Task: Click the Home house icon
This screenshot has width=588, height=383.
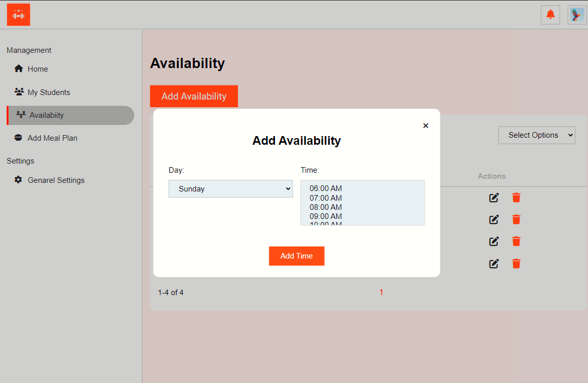Action: [19, 69]
